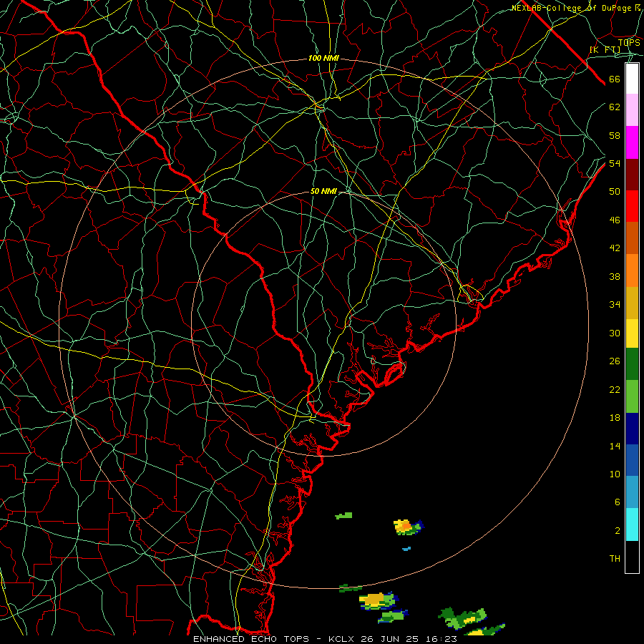Click the "46" legend value
The image size is (644, 644).
(x=615, y=220)
